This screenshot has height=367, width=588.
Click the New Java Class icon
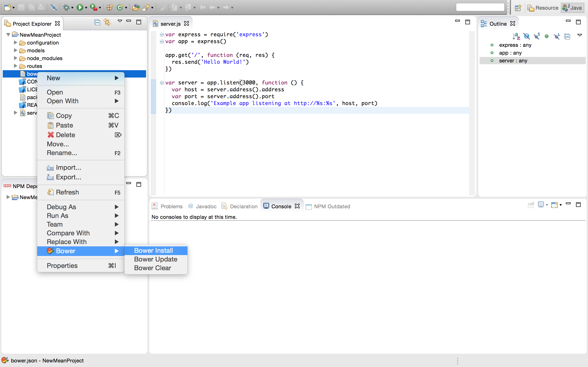tap(120, 8)
